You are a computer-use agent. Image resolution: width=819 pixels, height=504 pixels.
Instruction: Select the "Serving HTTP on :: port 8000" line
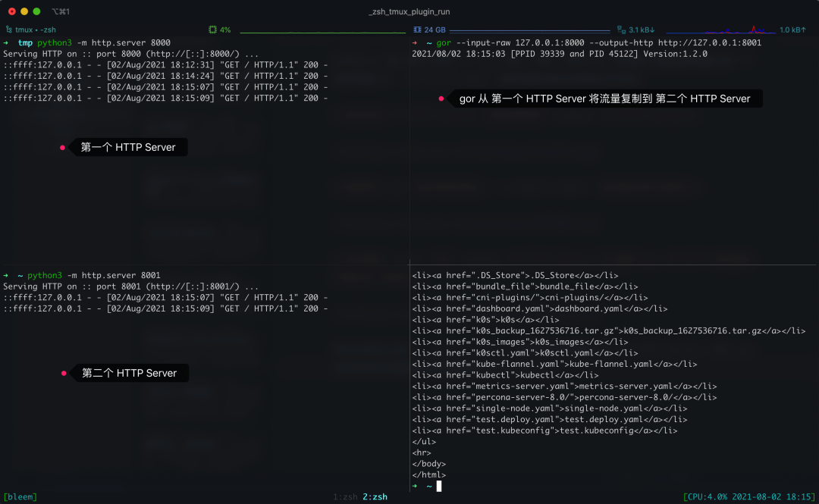130,54
